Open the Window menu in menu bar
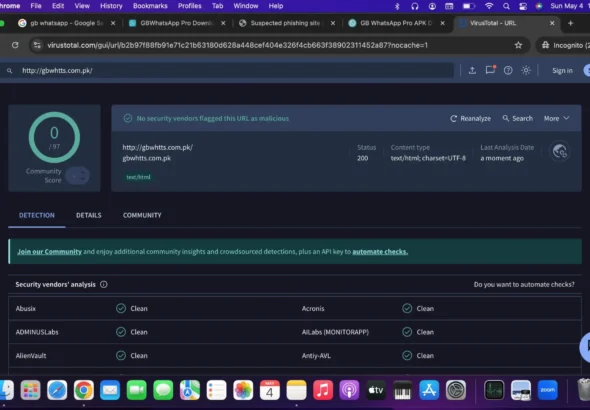590x410 pixels. pyautogui.click(x=246, y=6)
